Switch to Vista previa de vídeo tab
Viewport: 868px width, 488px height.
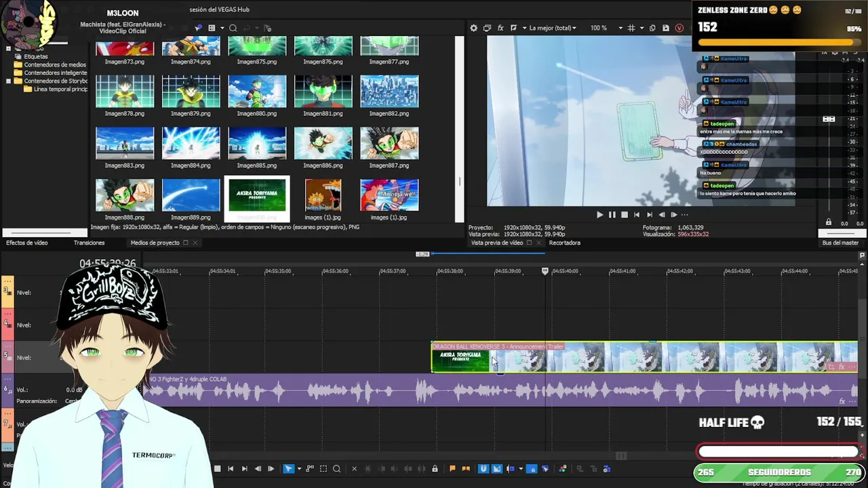point(497,243)
